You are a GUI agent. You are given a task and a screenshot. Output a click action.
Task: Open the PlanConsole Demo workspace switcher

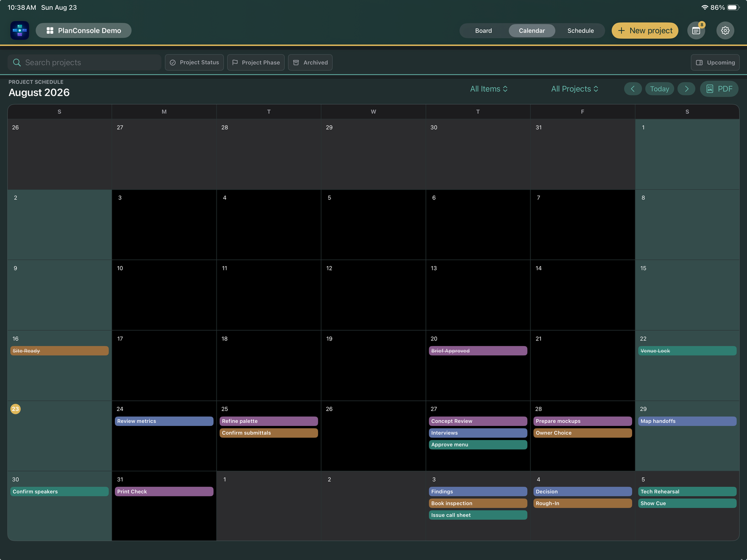pos(84,30)
